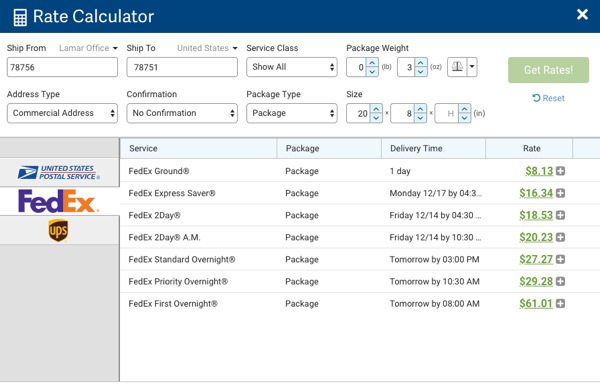Click the Rate column header
This screenshot has width=600, height=385.
[x=529, y=148]
